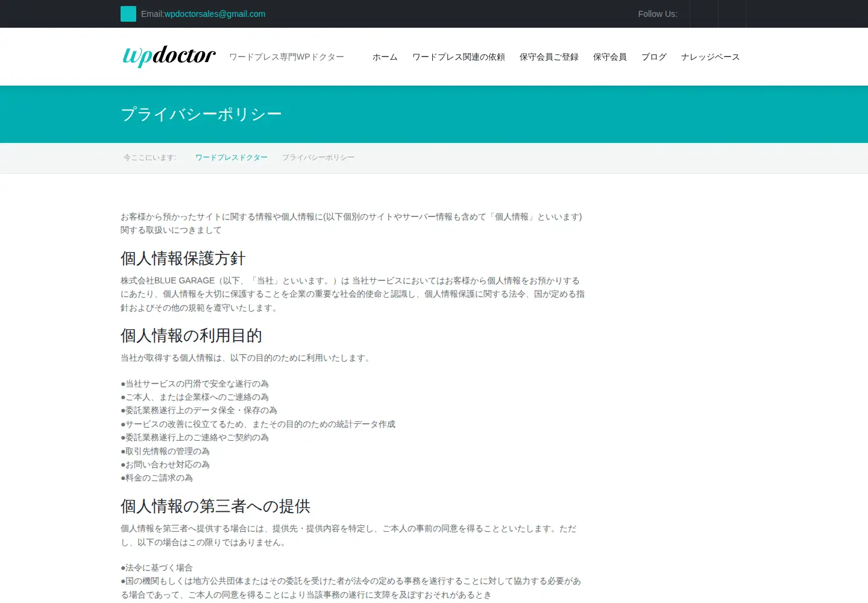Click the 今ここにいます: breadcrumb label

(x=150, y=157)
